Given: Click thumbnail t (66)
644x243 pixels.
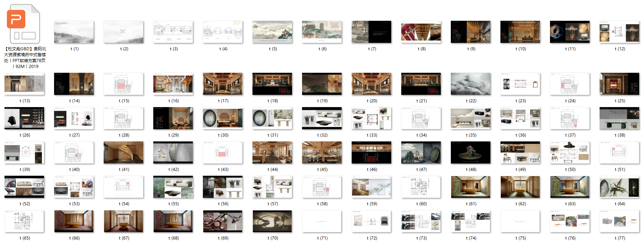Looking at the screenshot, I should [x=74, y=221].
